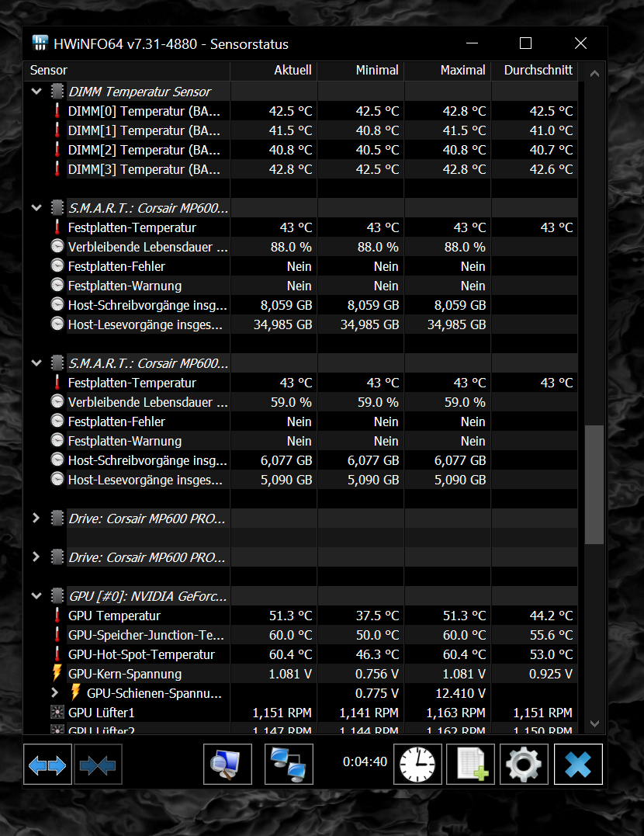This screenshot has height=836, width=644.
Task: Collapse the DIMM Temperatur Sensor group
Action: pos(36,91)
